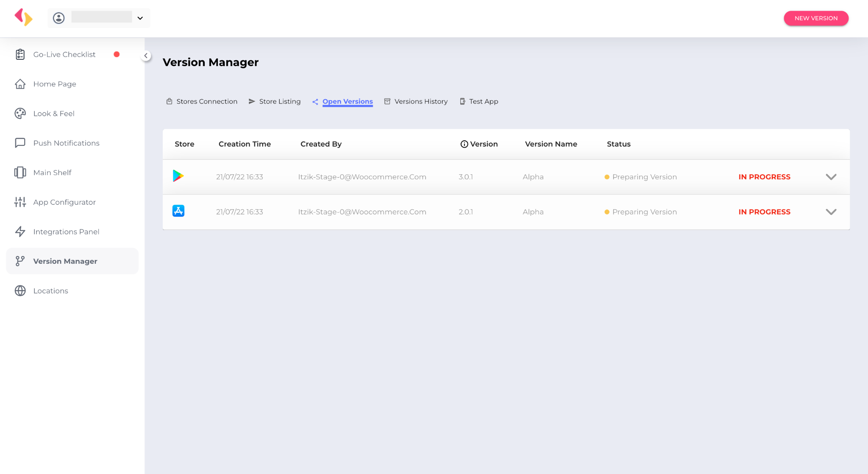Click the Go-Live Checklist clipboard icon

20,54
